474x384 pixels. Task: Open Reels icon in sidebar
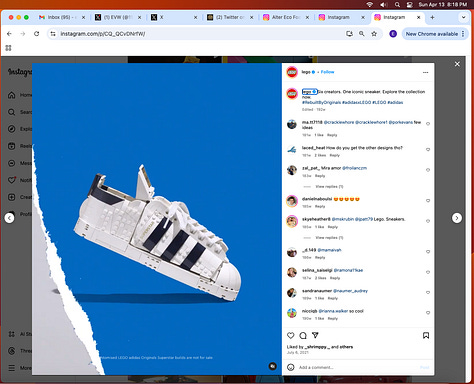click(12, 146)
